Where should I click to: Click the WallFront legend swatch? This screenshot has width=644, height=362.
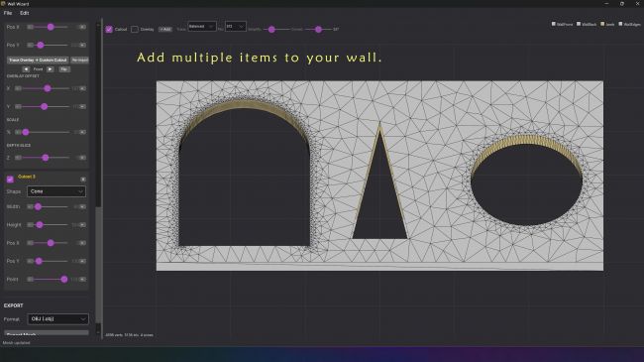553,24
